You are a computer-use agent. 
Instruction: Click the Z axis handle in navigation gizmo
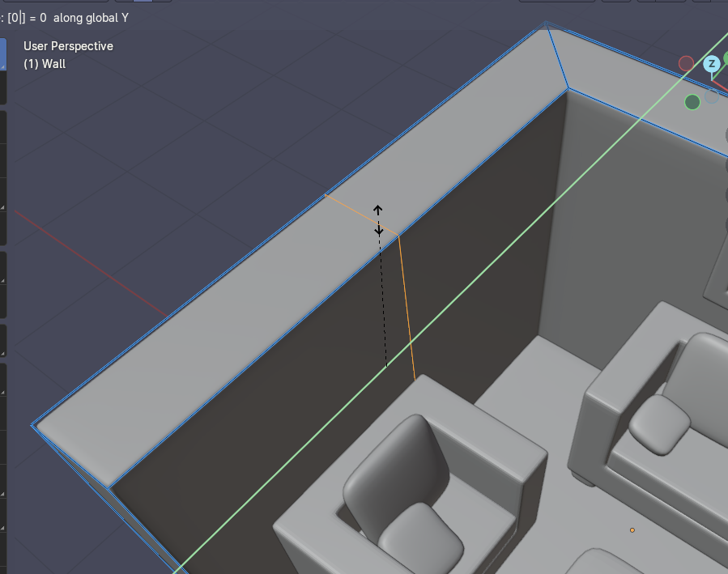pos(712,64)
